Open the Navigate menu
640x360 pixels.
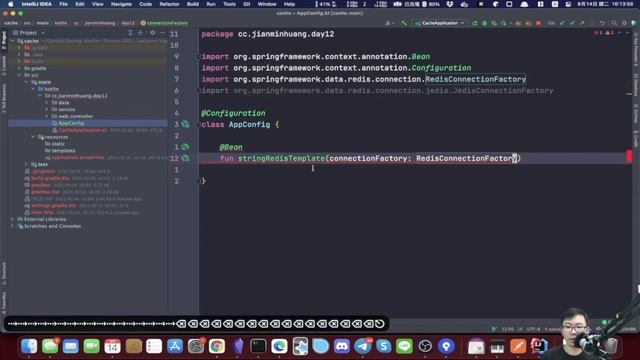tap(121, 4)
